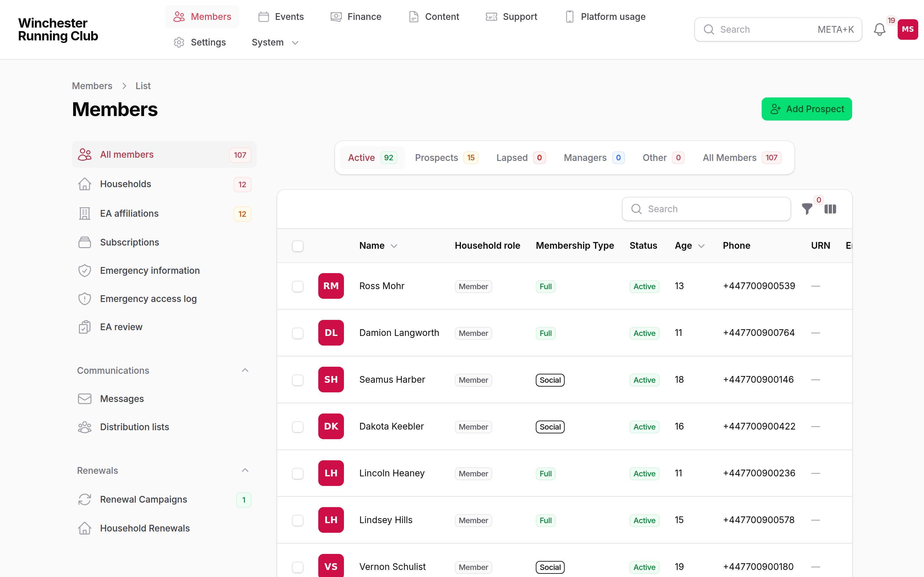The width and height of the screenshot is (924, 577).
Task: Open the Finance menu item
Action: (x=356, y=17)
